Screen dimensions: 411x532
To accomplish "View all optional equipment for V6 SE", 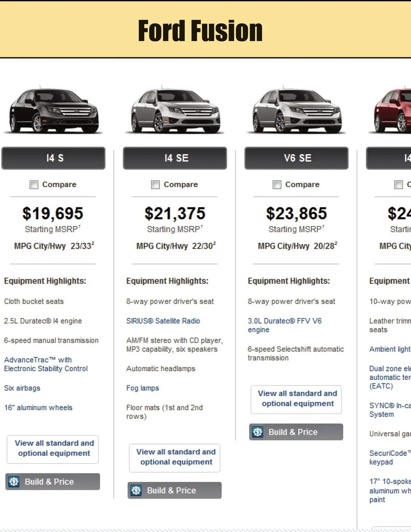I will click(297, 399).
